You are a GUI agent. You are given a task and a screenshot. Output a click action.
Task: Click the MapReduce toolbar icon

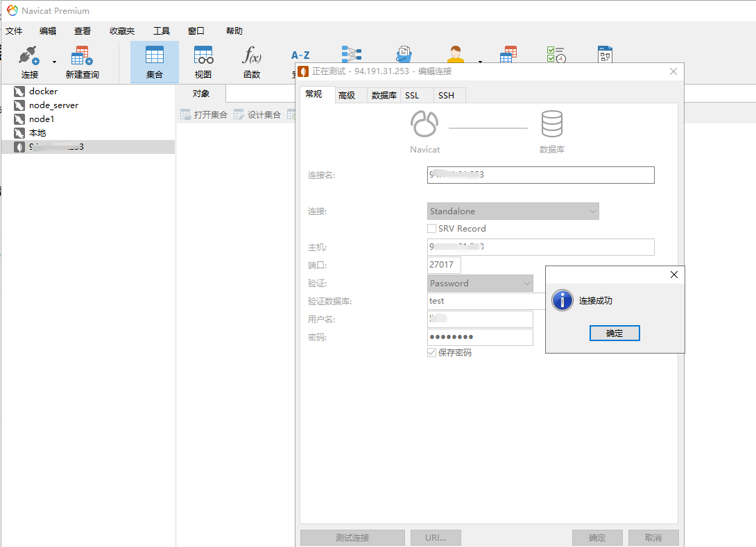click(x=352, y=55)
